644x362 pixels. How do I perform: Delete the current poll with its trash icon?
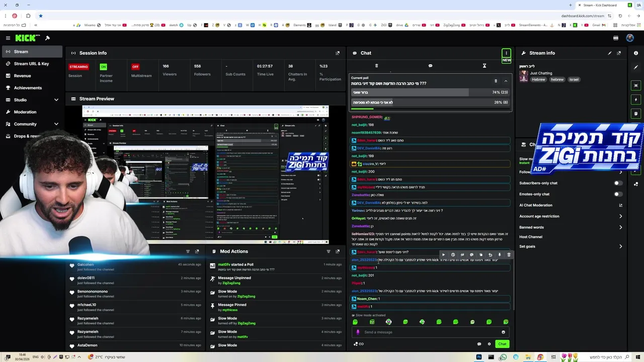click(496, 81)
